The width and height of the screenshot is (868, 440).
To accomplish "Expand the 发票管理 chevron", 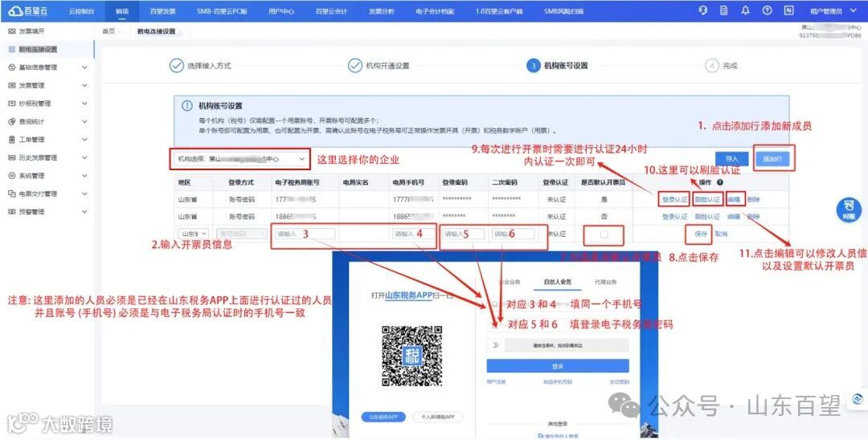I will pyautogui.click(x=84, y=86).
